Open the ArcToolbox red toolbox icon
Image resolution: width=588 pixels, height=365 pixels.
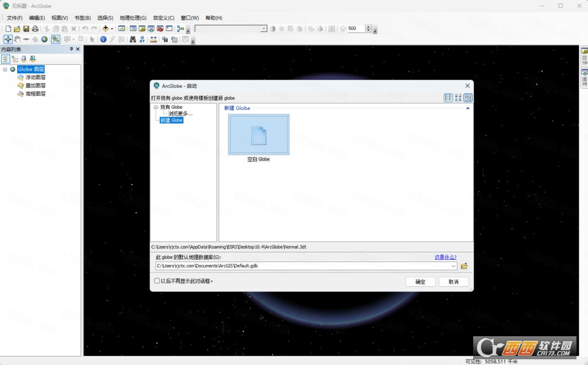[160, 29]
